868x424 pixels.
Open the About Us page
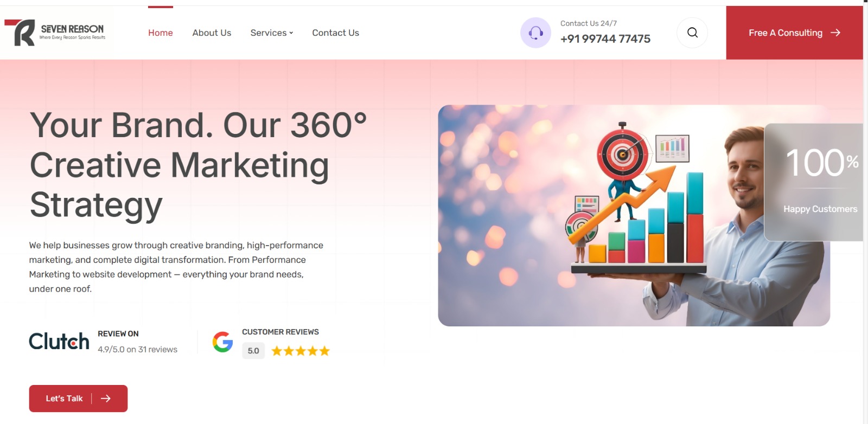(x=212, y=33)
